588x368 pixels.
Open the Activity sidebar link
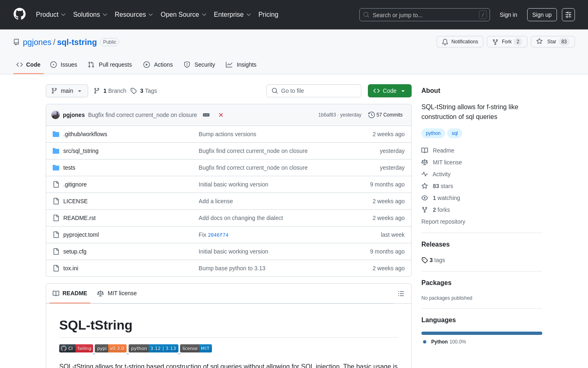click(x=436, y=174)
